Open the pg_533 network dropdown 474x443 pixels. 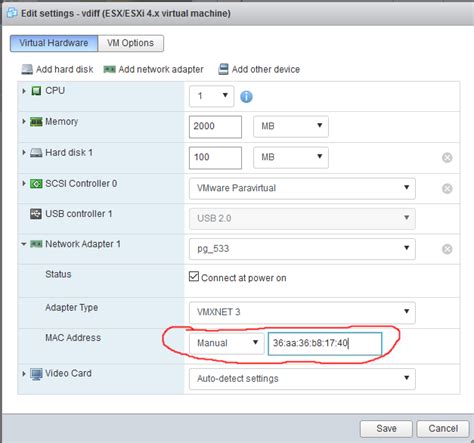click(x=302, y=249)
